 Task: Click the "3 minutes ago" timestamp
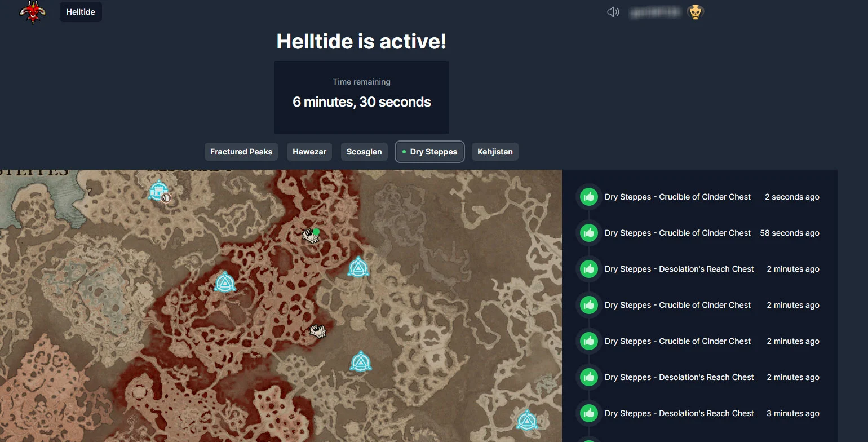(x=793, y=413)
